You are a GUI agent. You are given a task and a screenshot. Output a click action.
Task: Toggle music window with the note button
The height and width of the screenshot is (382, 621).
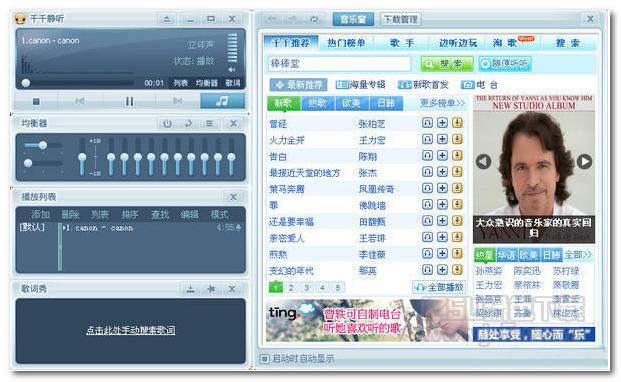222,101
